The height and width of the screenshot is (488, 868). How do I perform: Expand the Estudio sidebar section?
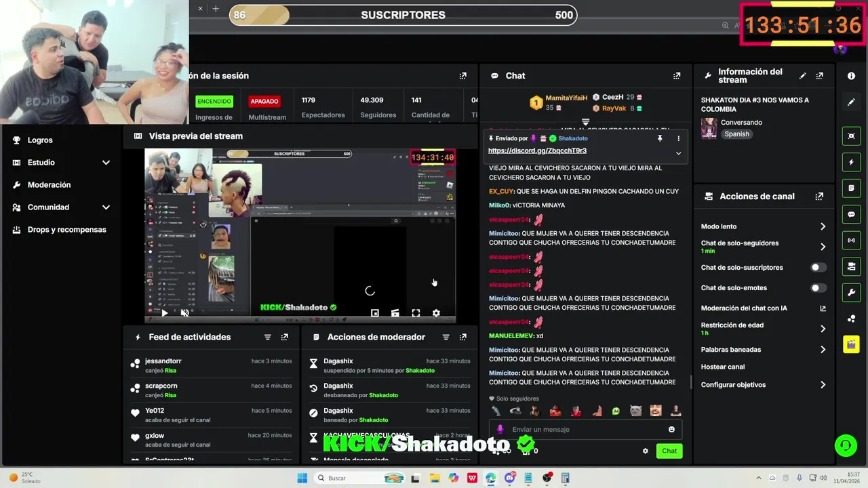click(x=106, y=163)
